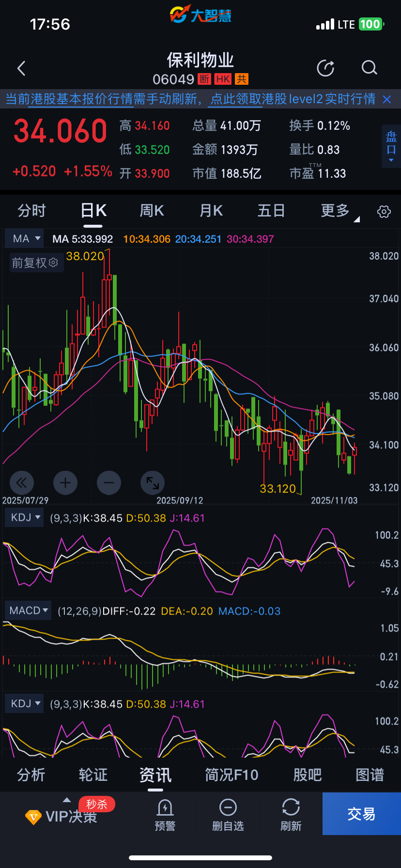Tap current price 34.060

click(x=61, y=131)
